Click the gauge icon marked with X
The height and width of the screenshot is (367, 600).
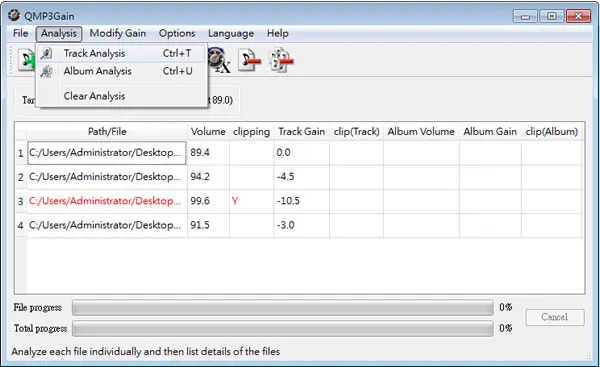coord(220,60)
